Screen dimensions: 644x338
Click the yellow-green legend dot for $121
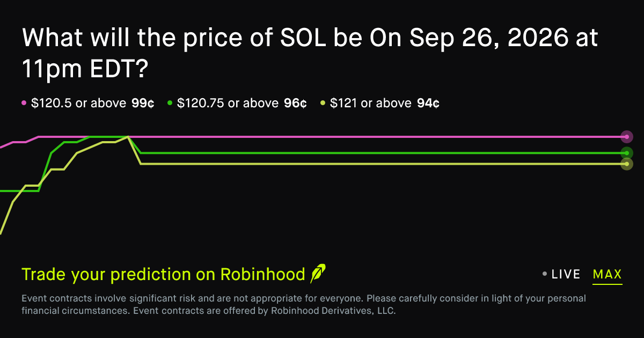(323, 103)
